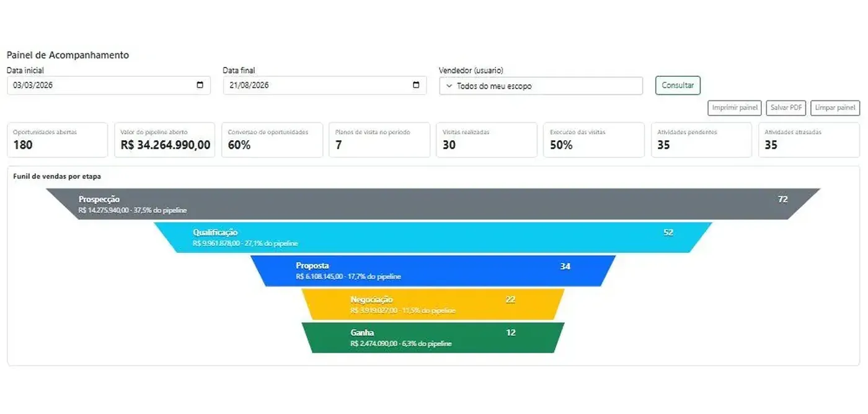Screen dimensions: 868x414
Task: Click the Imprimir painel button
Action: pyautogui.click(x=735, y=108)
